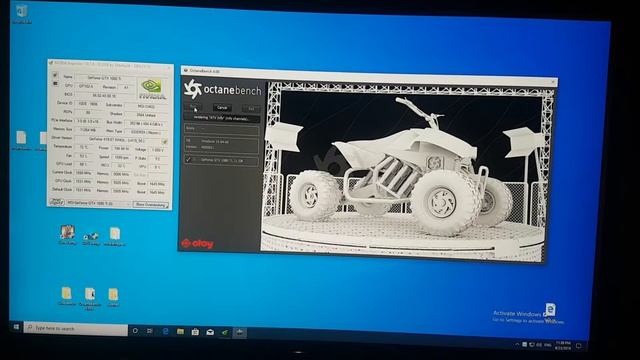Click the GPU Name field in NVIDIA Inspector
This screenshot has width=640, height=360.
(x=104, y=77)
